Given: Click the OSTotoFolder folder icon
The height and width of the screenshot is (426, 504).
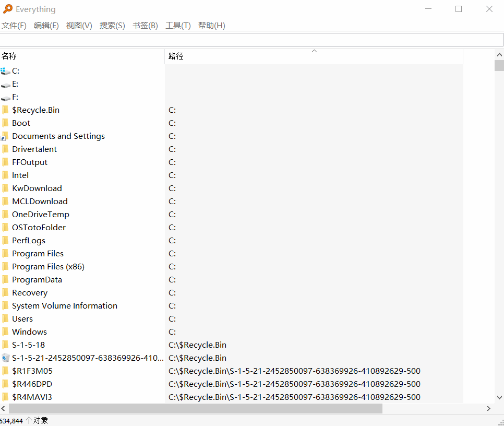Looking at the screenshot, I should tap(5, 228).
